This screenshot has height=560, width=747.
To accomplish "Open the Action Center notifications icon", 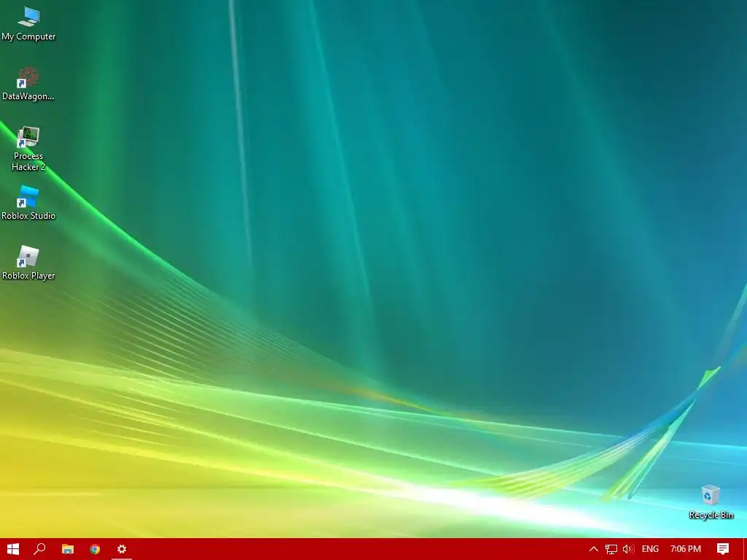I will (723, 549).
